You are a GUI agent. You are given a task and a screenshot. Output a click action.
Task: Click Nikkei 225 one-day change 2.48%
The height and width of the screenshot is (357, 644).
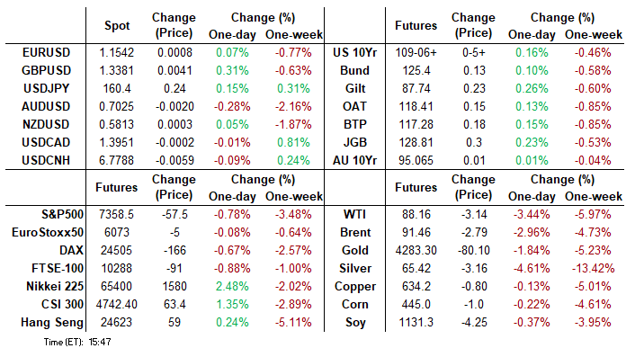click(232, 286)
